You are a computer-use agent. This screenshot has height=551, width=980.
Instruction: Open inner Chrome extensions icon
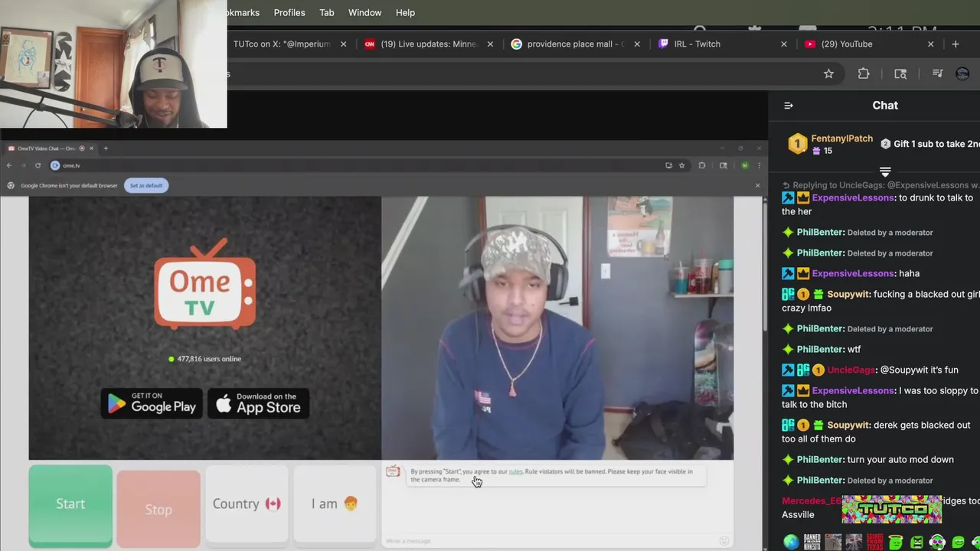coord(701,165)
